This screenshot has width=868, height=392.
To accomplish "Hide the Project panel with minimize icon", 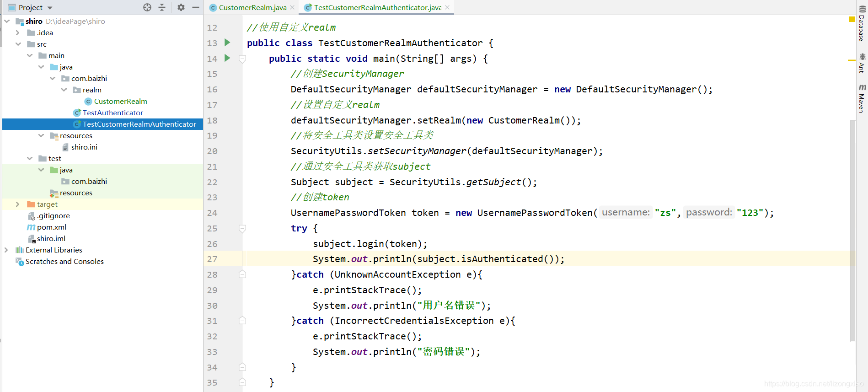I will click(x=196, y=7).
